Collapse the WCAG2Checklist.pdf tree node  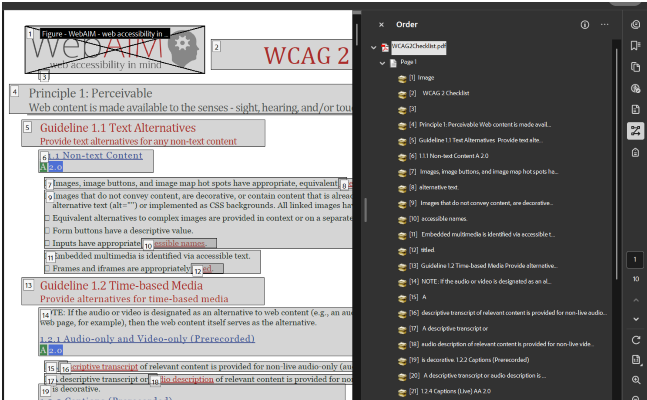(x=373, y=47)
